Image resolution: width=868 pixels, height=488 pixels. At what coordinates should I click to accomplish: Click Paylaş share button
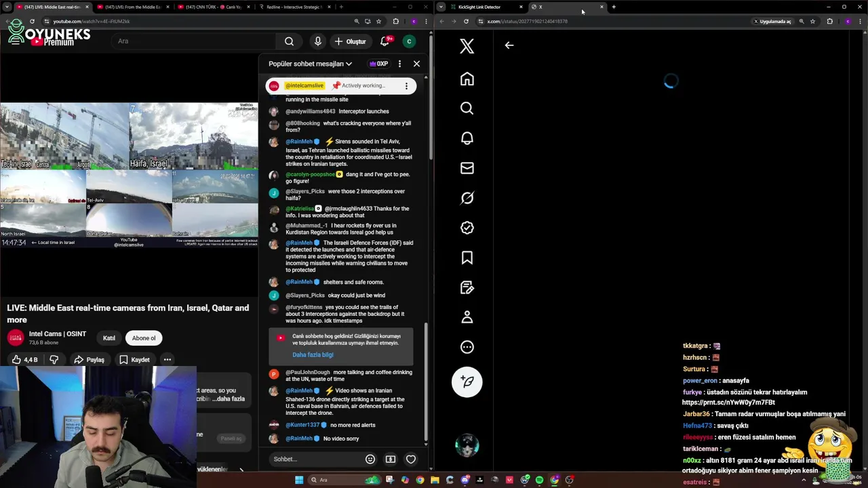(x=89, y=360)
